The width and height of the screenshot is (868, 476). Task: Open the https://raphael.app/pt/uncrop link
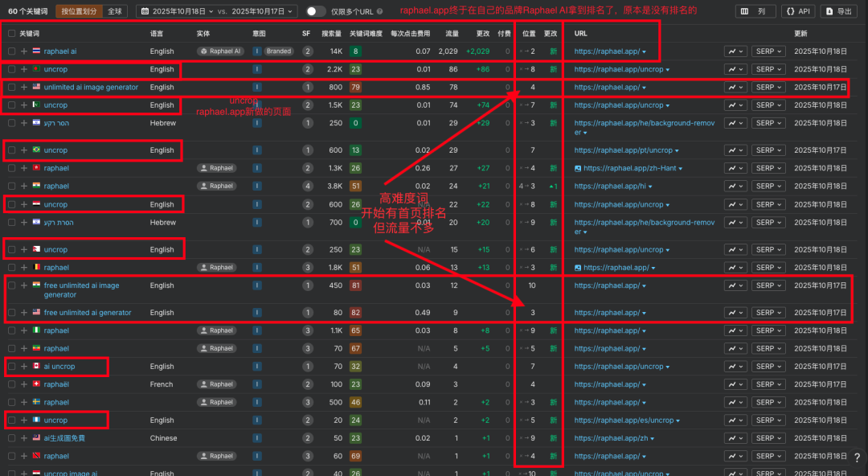pos(624,150)
